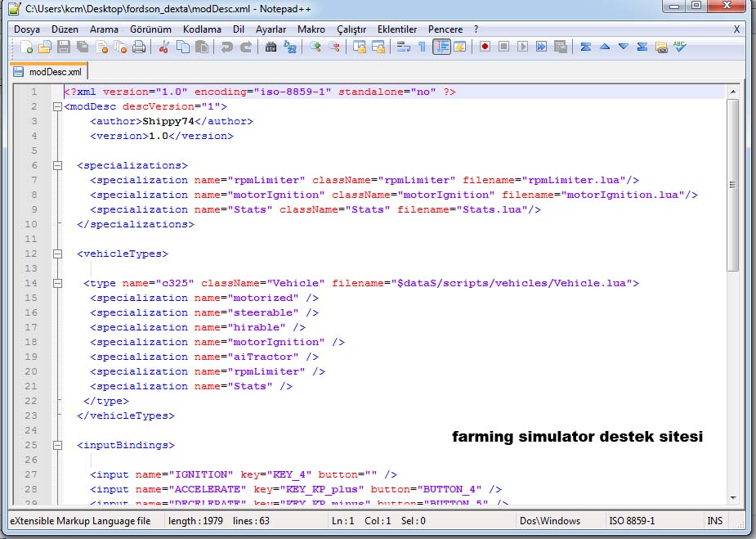Click the New file toolbar icon
The height and width of the screenshot is (539, 756).
point(26,47)
